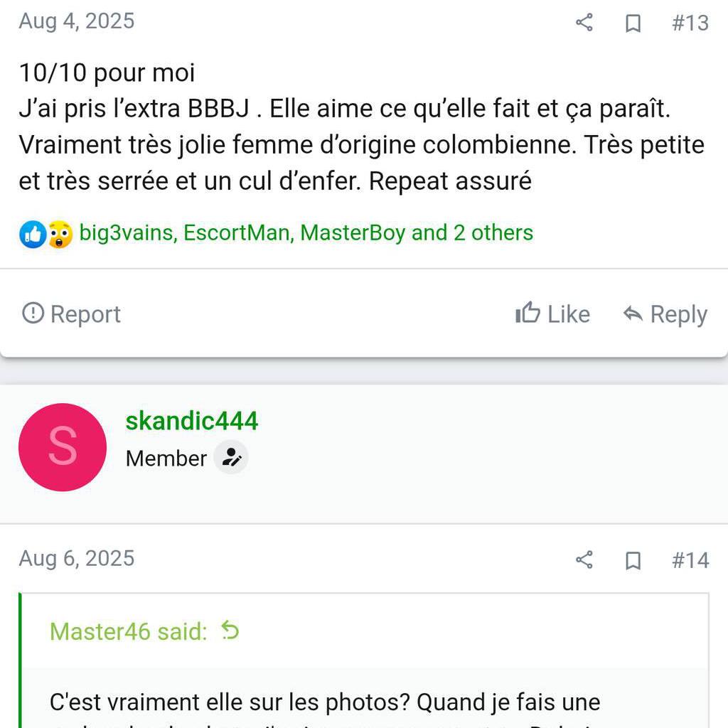Click the surprised face reaction emoji

click(x=60, y=234)
